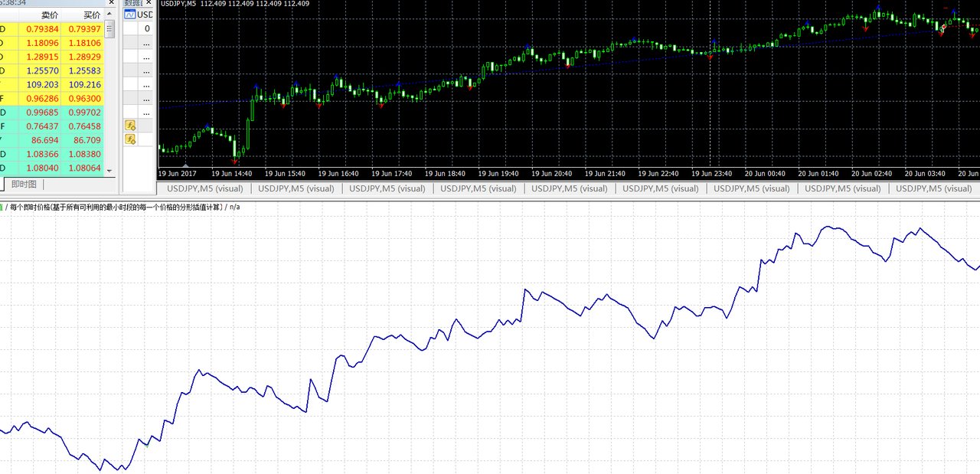This screenshot has width=980, height=474.
Task: Close the narrow data panel with its X
Action: point(150,3)
